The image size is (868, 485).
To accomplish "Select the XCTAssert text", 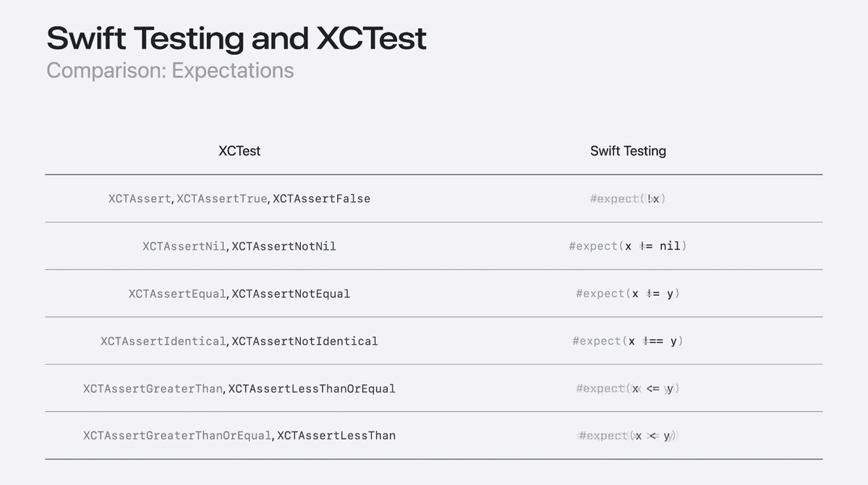I will click(x=140, y=199).
